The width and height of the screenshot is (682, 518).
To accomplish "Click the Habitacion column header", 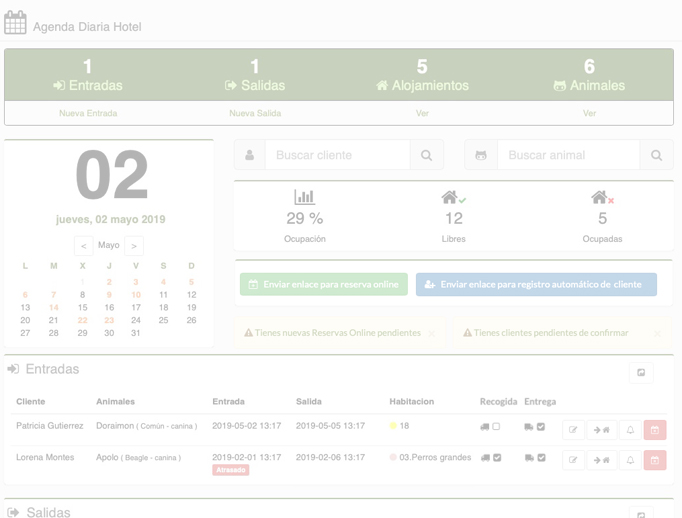I will click(x=411, y=401).
